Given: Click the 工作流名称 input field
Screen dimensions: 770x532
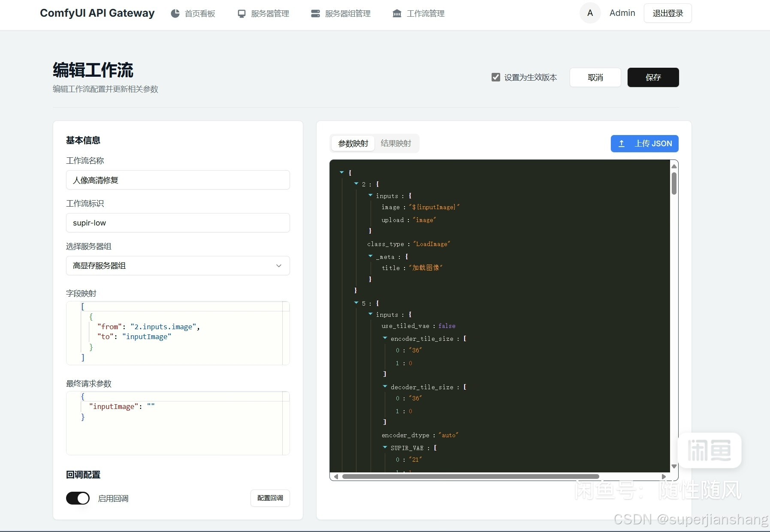Looking at the screenshot, I should [178, 180].
